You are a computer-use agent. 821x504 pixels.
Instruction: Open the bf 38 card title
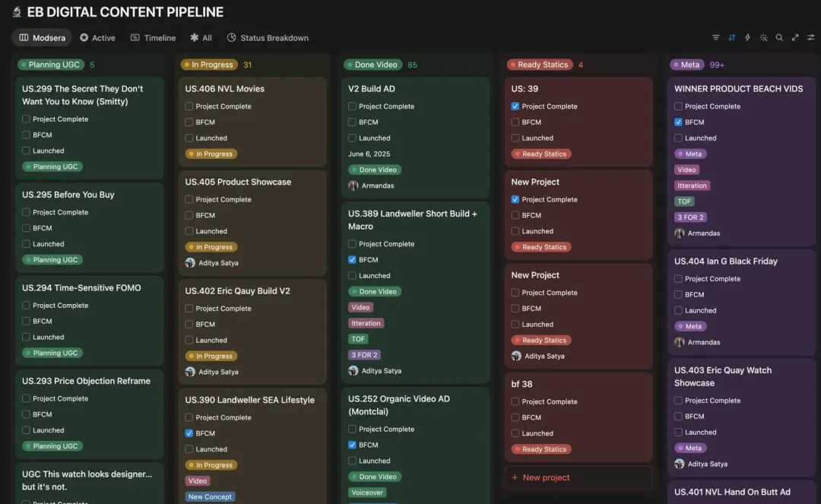(521, 384)
